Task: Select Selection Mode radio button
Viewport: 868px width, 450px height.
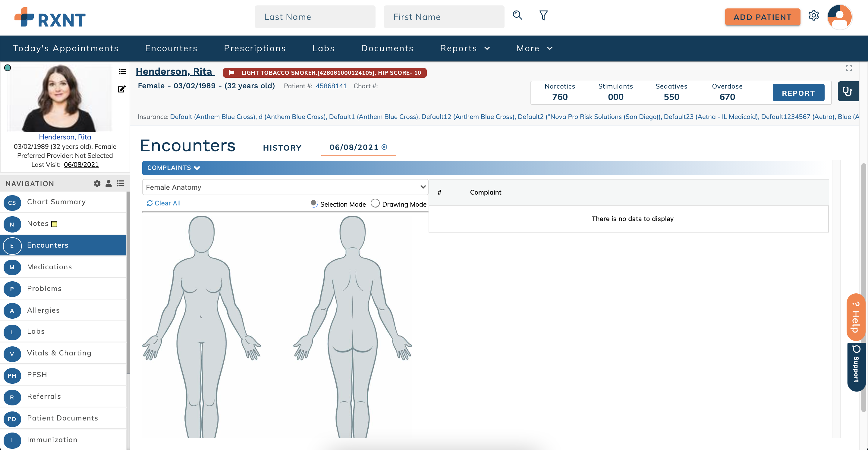Action: pos(314,203)
